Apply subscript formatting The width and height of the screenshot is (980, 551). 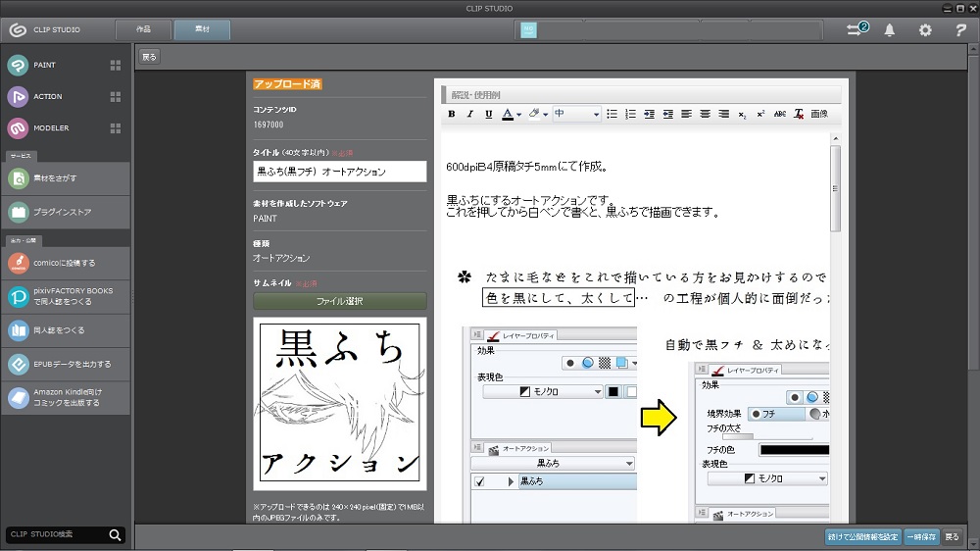coord(742,115)
